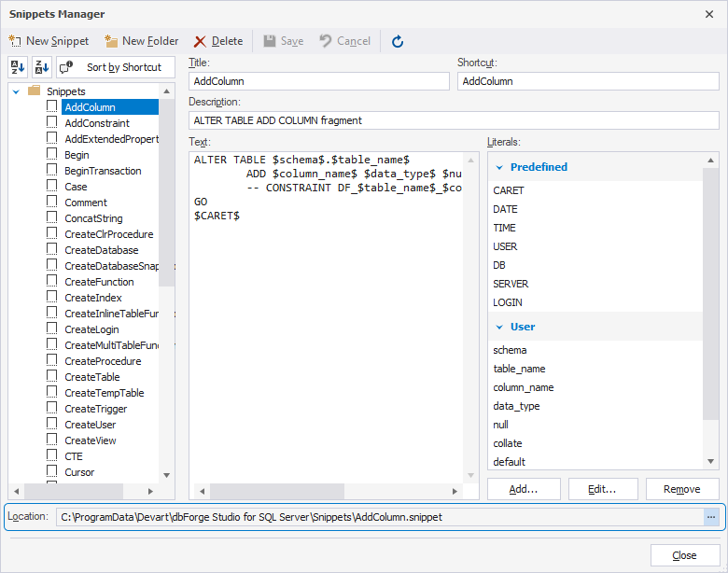Click the Edit... literal button
Image resolution: width=728 pixels, height=573 pixels.
coord(603,489)
